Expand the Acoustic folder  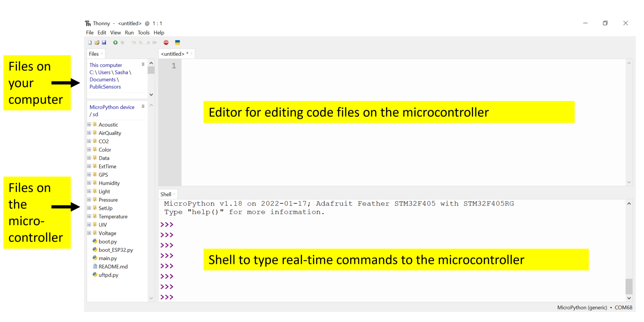click(x=89, y=125)
